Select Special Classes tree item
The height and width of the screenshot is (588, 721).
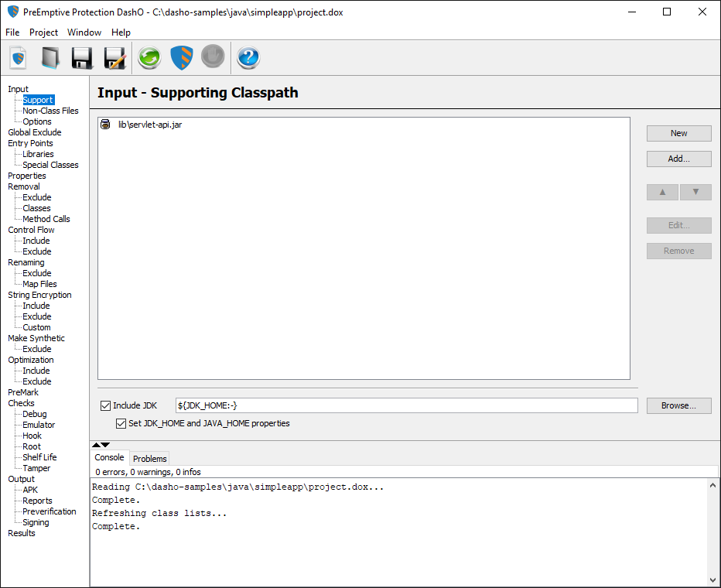click(x=50, y=165)
